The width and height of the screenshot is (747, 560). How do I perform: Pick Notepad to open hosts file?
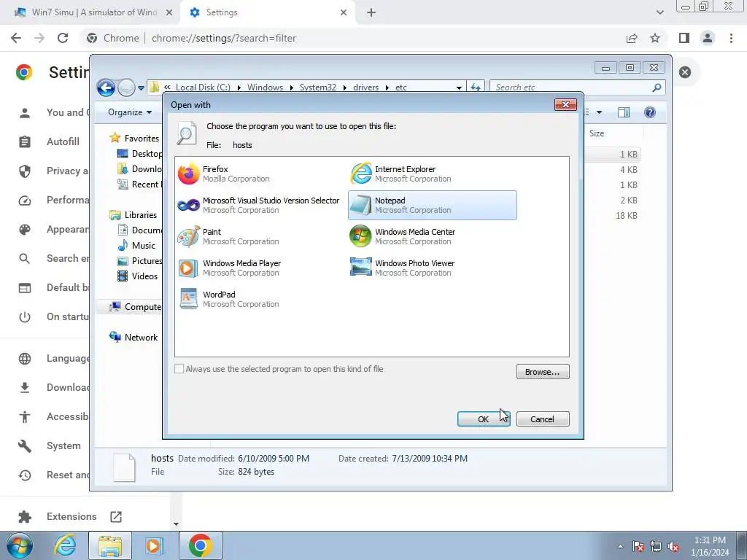432,205
